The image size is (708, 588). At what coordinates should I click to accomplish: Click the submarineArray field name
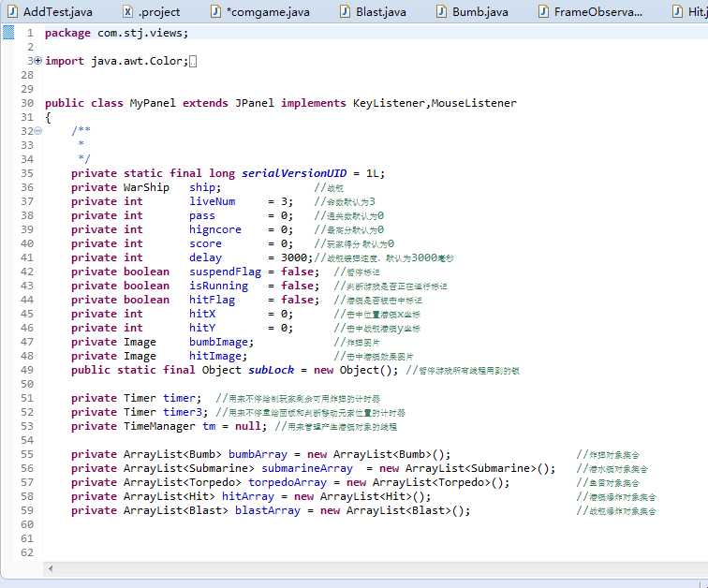[x=307, y=468]
